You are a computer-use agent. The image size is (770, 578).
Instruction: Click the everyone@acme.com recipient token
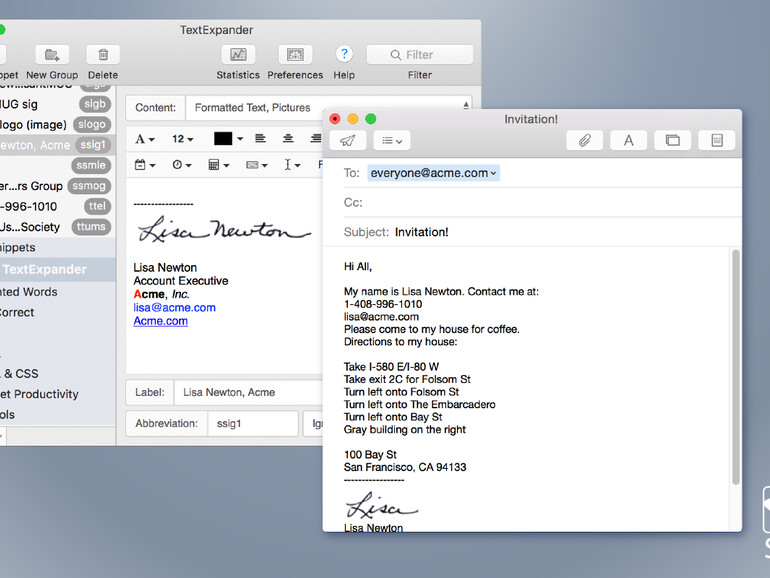(x=433, y=173)
